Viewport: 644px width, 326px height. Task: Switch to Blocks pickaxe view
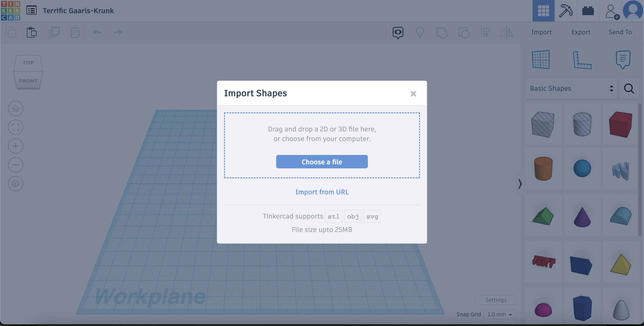click(566, 11)
